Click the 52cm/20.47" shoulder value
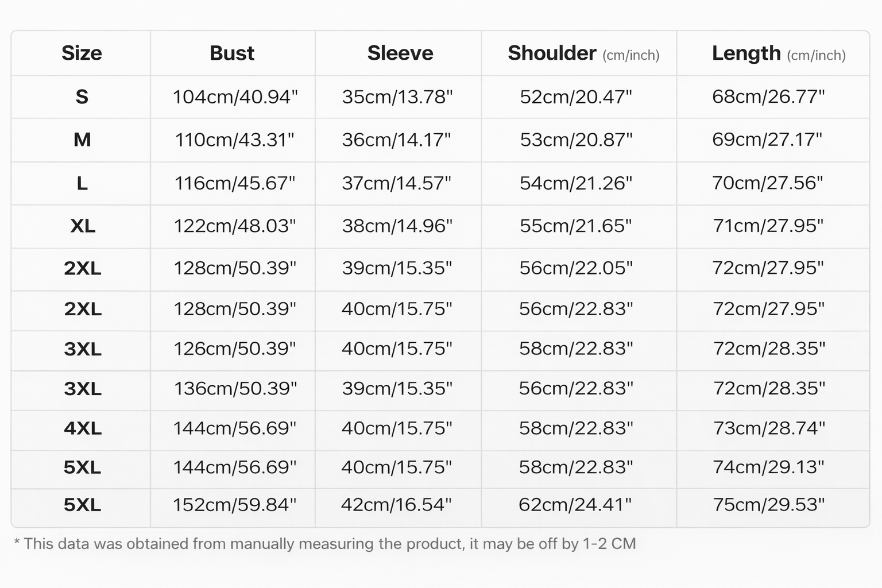Viewport: 882px width, 588px height. pos(576,97)
